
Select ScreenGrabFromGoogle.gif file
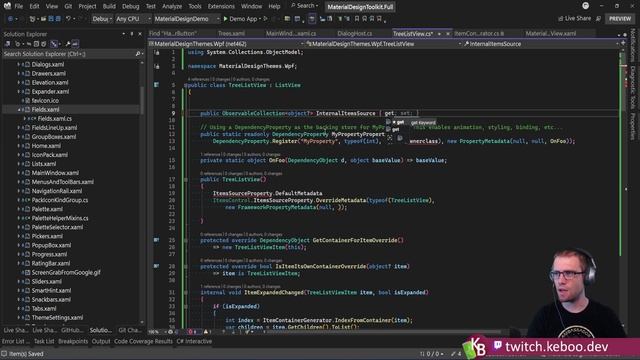click(x=66, y=273)
